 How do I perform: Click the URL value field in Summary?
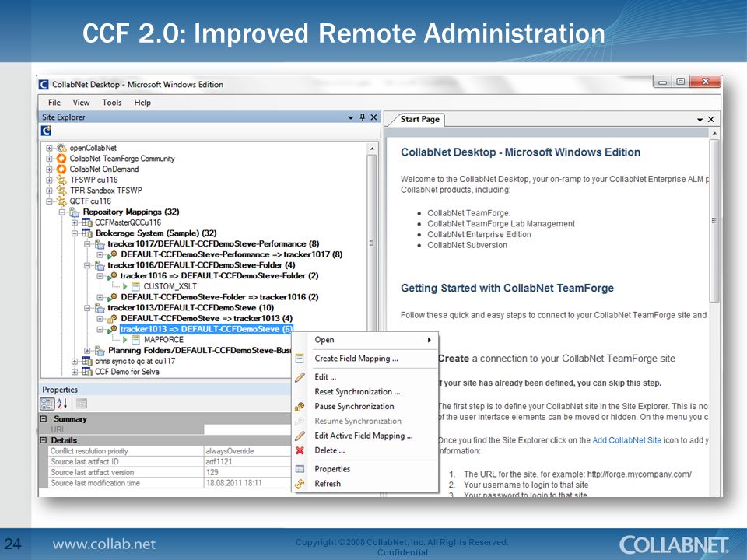click(x=247, y=429)
